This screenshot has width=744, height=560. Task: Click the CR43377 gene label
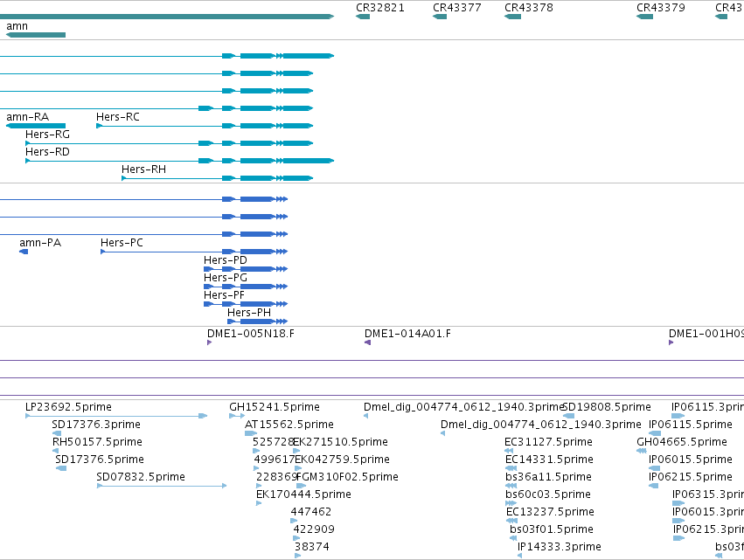pos(457,8)
